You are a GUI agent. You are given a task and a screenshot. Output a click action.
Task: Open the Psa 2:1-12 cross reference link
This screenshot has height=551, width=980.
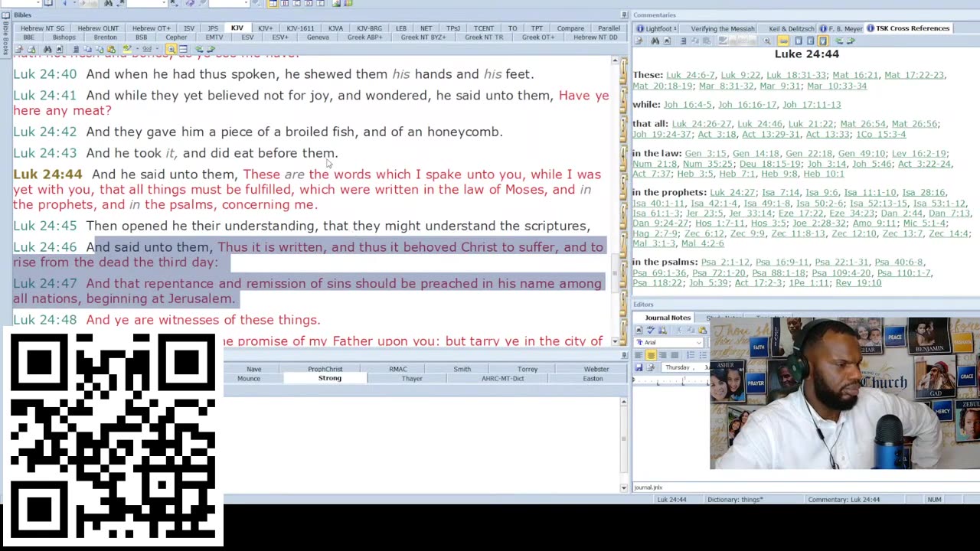click(x=726, y=262)
